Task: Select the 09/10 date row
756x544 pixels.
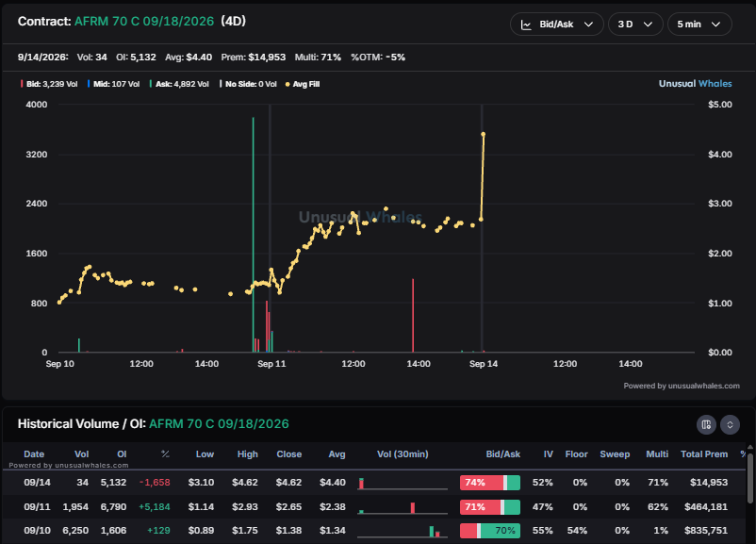Action: click(x=374, y=531)
